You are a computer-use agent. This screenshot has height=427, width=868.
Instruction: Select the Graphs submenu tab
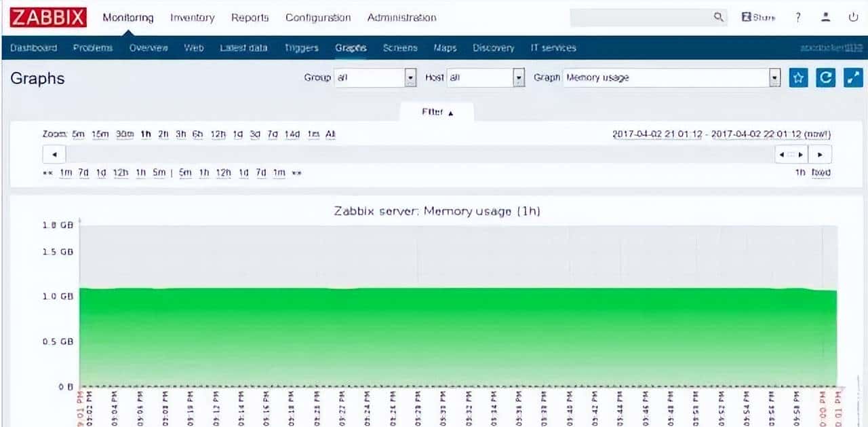pyautogui.click(x=351, y=48)
